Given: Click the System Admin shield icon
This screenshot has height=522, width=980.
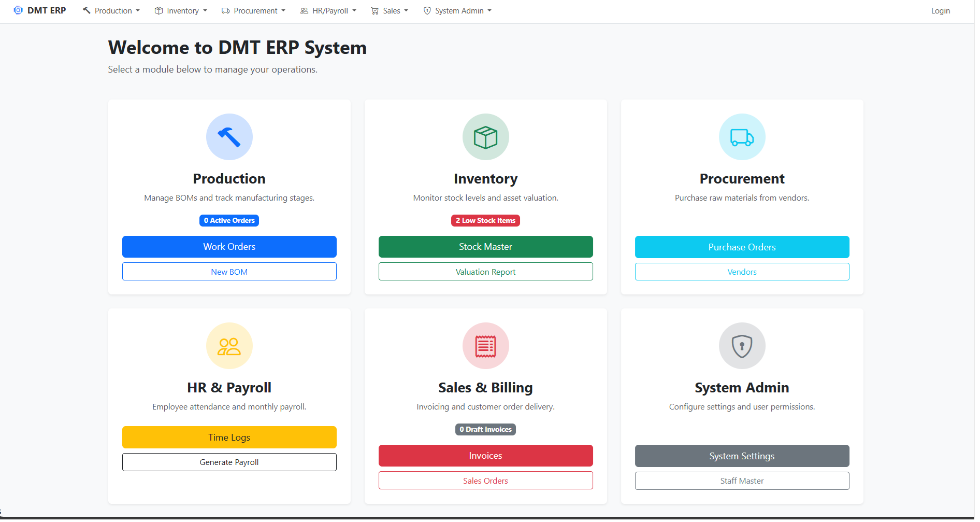Looking at the screenshot, I should click(742, 346).
